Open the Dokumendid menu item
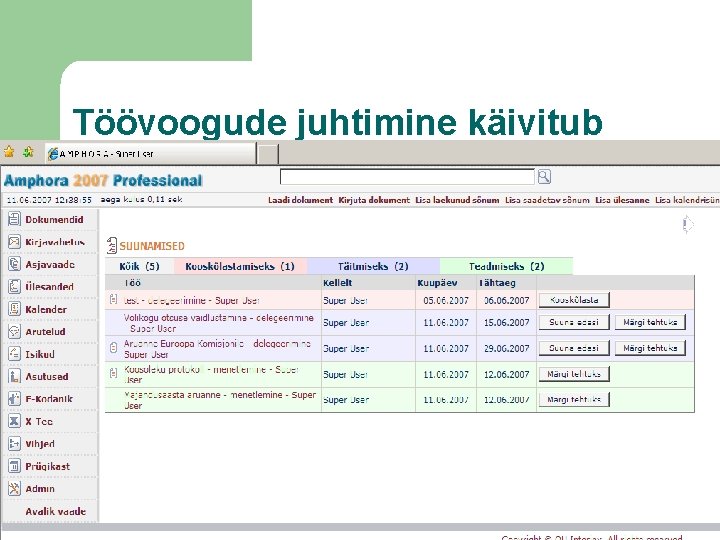 pyautogui.click(x=54, y=219)
